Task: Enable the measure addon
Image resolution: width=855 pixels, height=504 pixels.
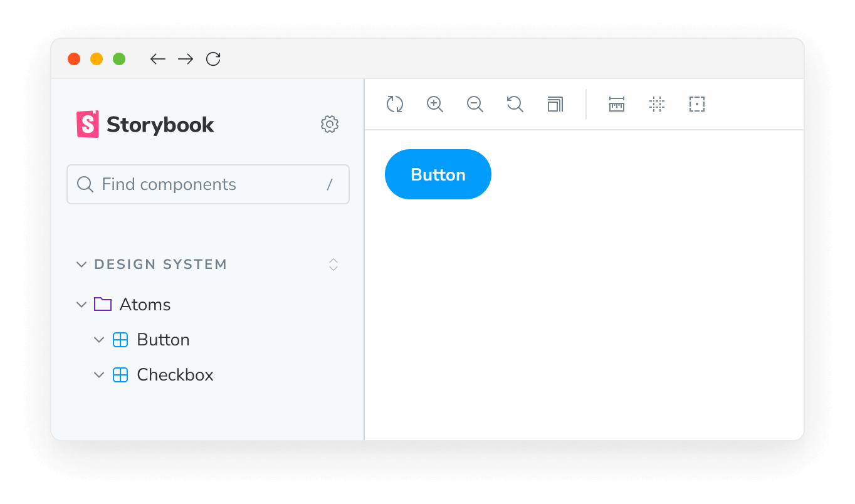Action: coord(616,104)
